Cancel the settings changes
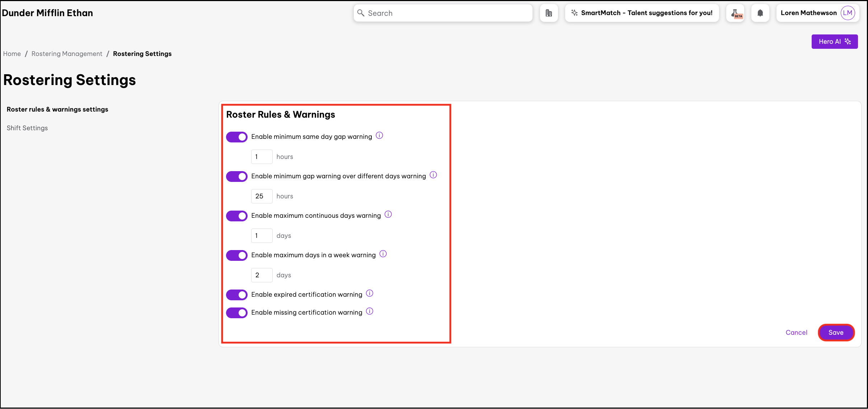 coord(796,333)
